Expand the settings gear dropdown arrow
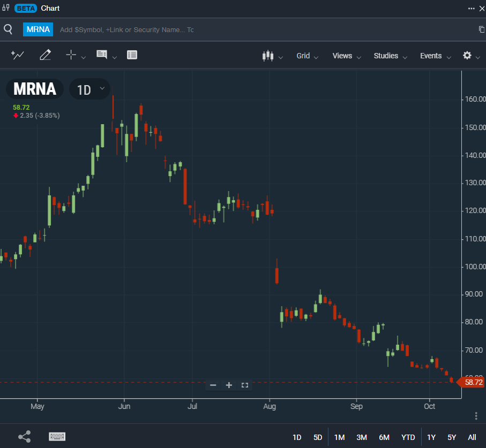Screen dimensions: 486x448 pyautogui.click(x=477, y=58)
